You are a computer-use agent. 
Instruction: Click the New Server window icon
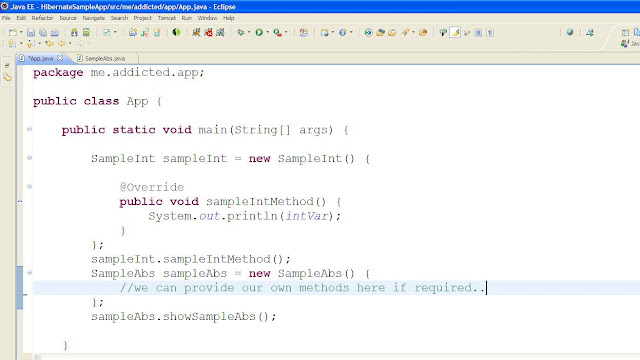click(324, 33)
